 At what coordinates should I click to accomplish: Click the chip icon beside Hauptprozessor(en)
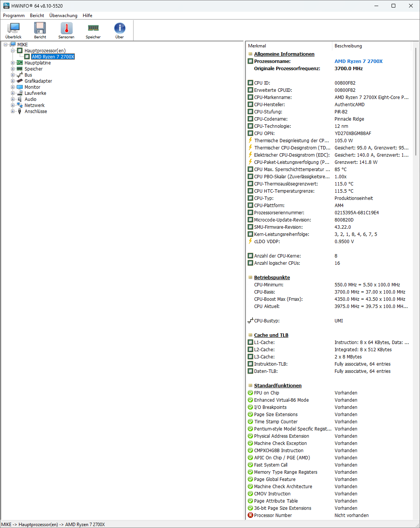[x=20, y=51]
